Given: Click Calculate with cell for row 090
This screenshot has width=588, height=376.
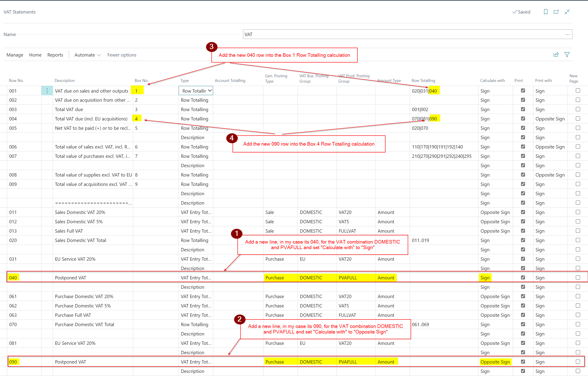Looking at the screenshot, I should 495,362.
